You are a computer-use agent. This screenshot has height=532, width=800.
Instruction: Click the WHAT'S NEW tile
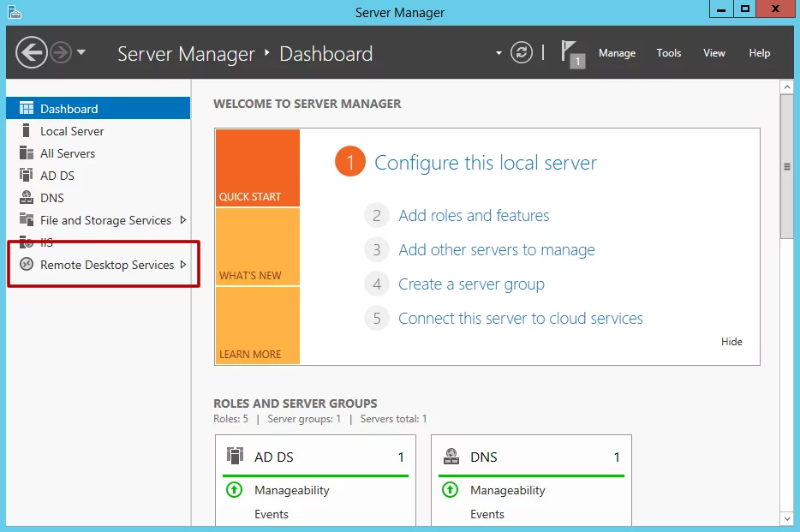click(257, 247)
